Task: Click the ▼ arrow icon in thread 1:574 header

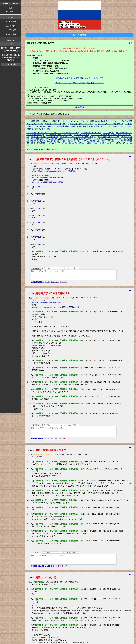Action: click(132, 156)
